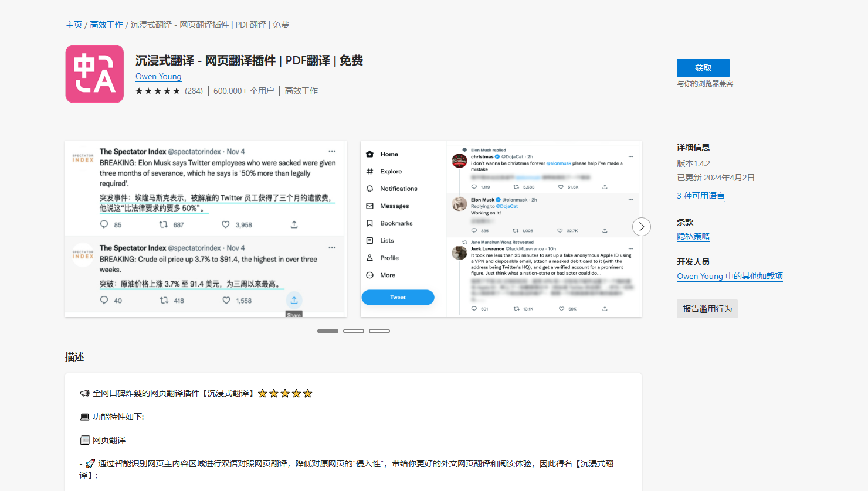Screen dimensions: 868x491
Task: Click the three-dot menu on the crude oil tweet
Action: [x=332, y=248]
